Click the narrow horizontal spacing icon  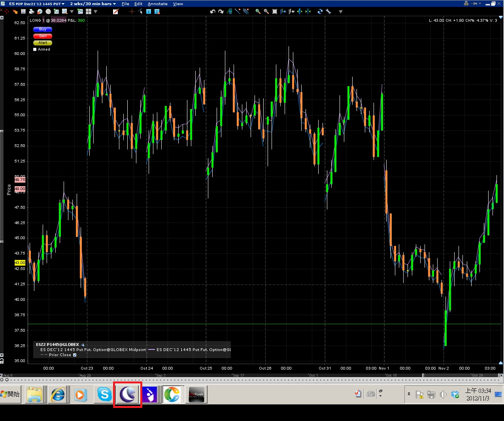pyautogui.click(x=308, y=11)
